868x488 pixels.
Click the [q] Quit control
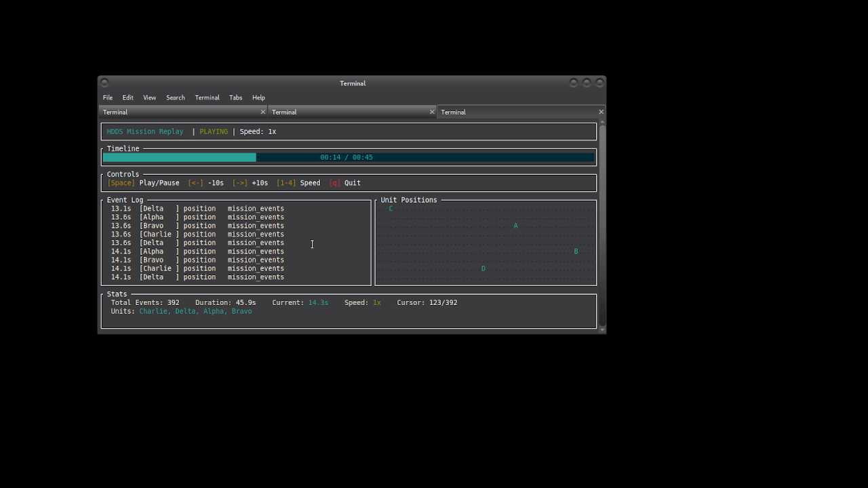coord(335,182)
